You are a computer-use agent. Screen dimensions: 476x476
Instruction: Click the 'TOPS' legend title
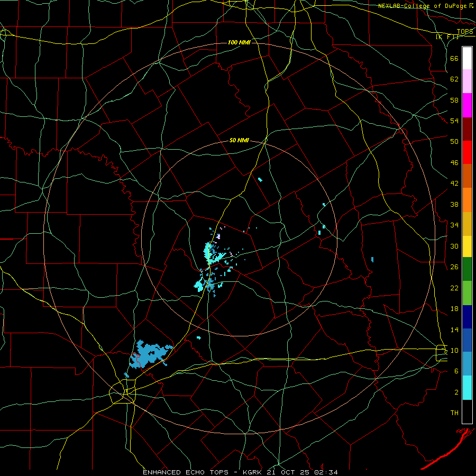click(465, 32)
